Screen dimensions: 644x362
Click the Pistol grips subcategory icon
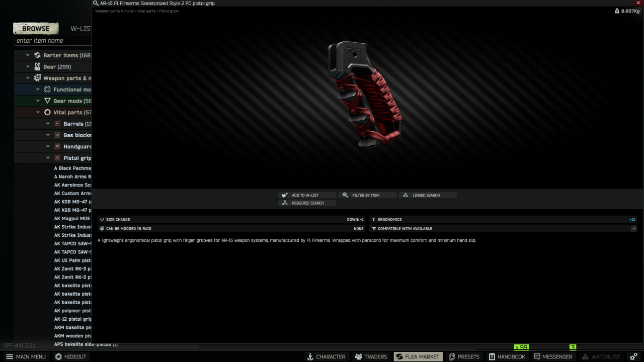click(x=58, y=158)
